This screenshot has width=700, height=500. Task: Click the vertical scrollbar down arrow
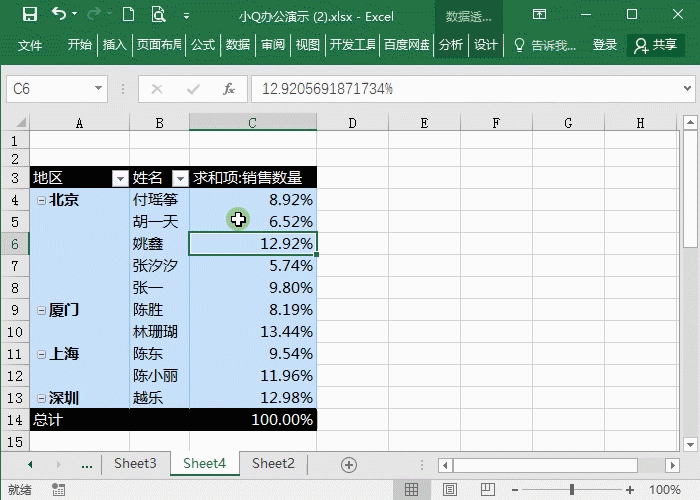(x=690, y=444)
